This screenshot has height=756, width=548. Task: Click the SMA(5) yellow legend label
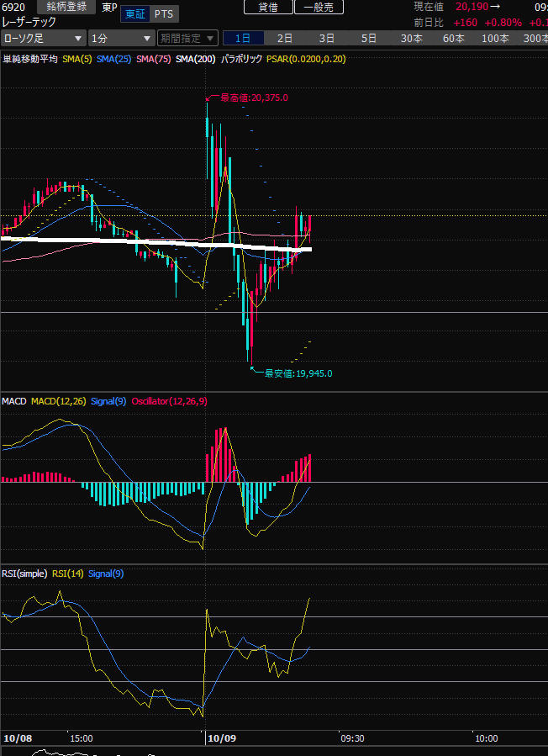coord(77,59)
